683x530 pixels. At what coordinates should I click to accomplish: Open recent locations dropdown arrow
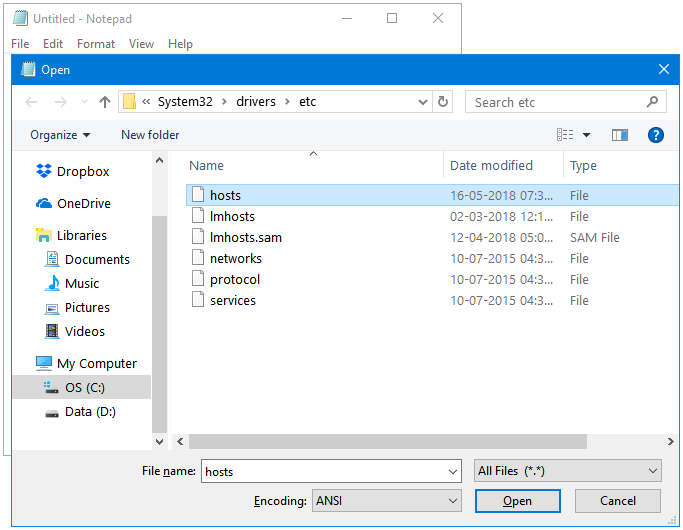click(x=85, y=102)
